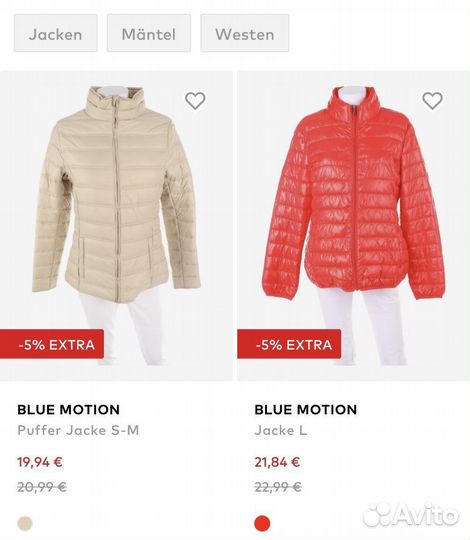Click the 21,84 € sale price
470x540 pixels.
coord(277,462)
